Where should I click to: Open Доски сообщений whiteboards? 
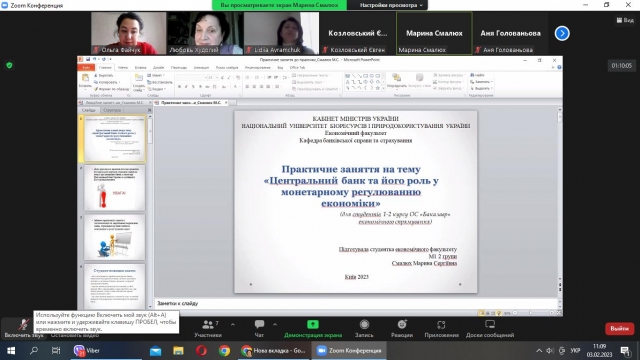click(x=490, y=329)
